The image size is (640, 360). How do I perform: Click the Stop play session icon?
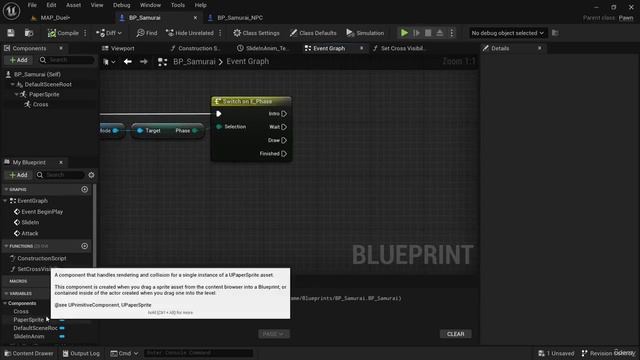(x=428, y=33)
